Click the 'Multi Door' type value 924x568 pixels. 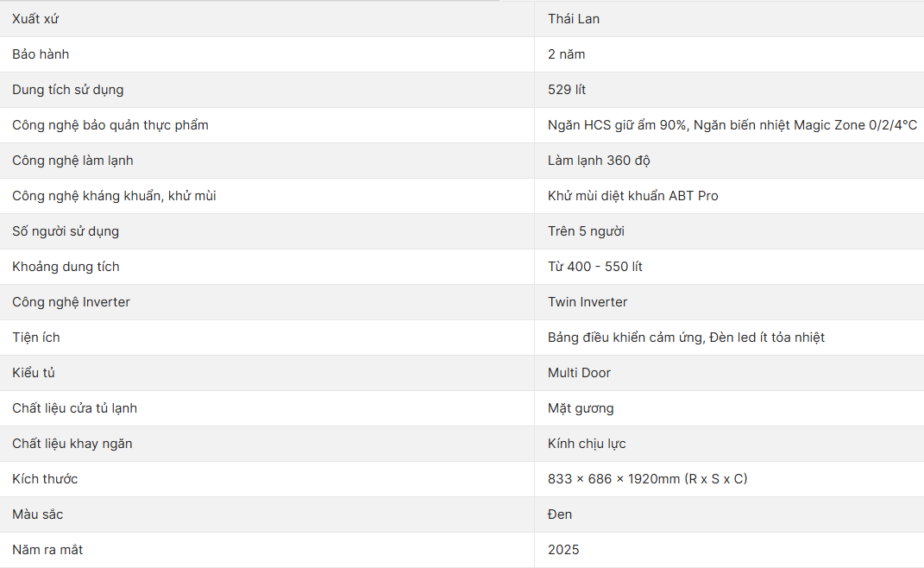[579, 373]
